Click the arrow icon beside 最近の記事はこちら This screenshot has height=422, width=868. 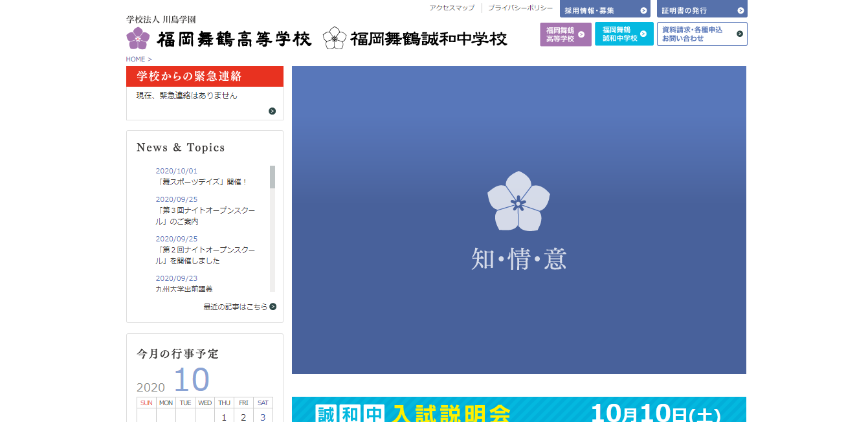coord(273,307)
